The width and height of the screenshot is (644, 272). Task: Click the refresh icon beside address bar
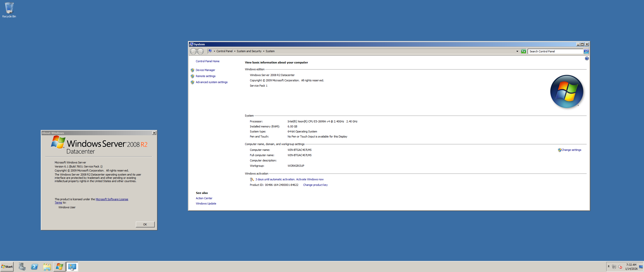524,51
